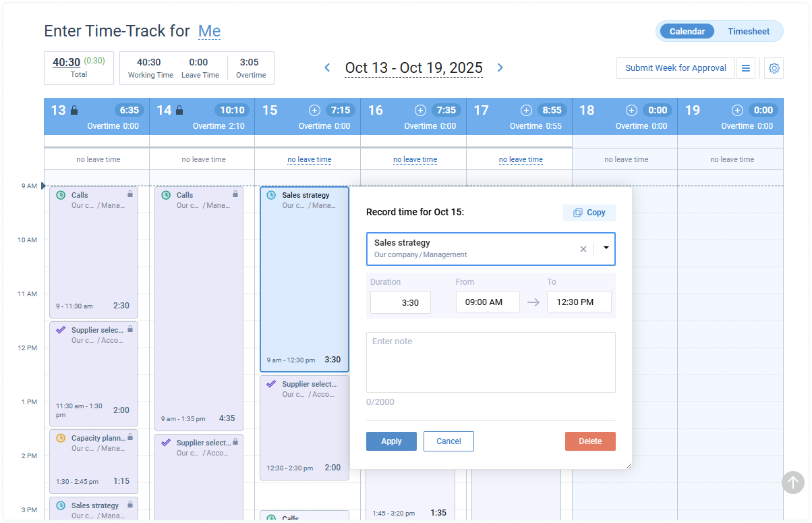This screenshot has height=523, width=812.
Task: Clear the Sales strategy task with the X icon
Action: tap(583, 248)
